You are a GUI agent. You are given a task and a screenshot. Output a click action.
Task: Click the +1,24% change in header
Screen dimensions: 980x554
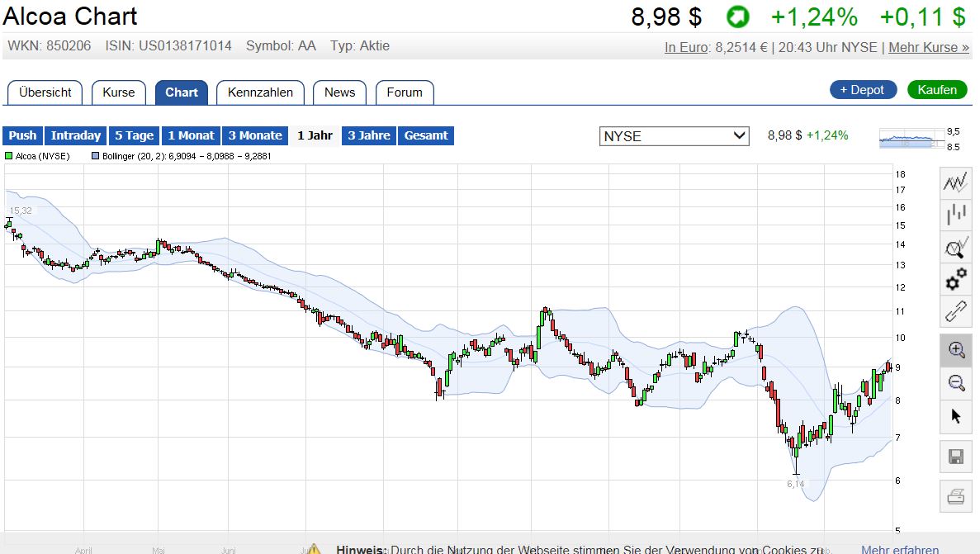pos(814,17)
